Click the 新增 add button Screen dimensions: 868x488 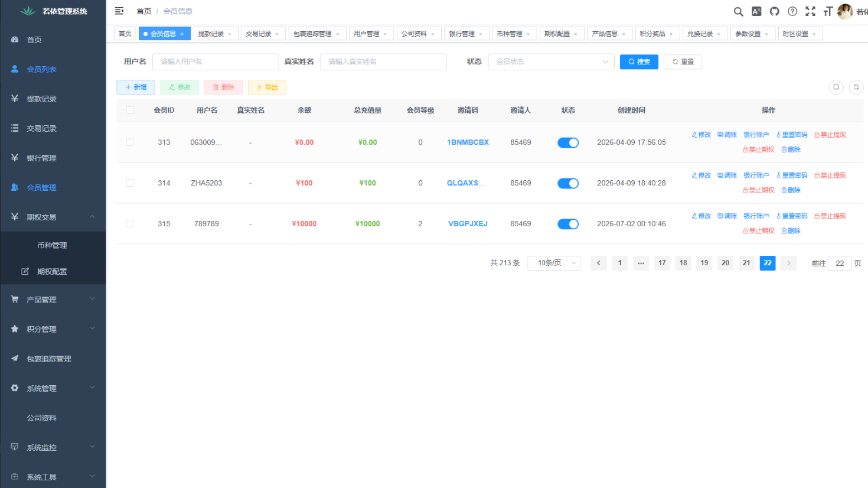136,87
